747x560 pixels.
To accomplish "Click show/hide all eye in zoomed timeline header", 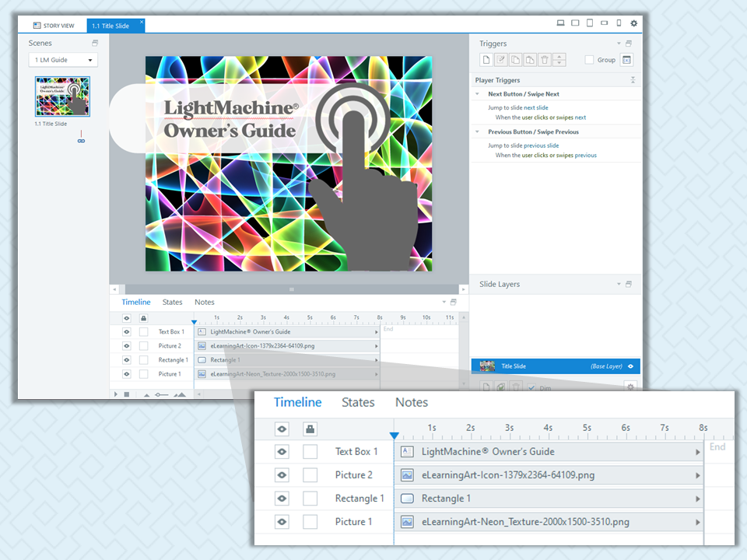I will tap(282, 429).
